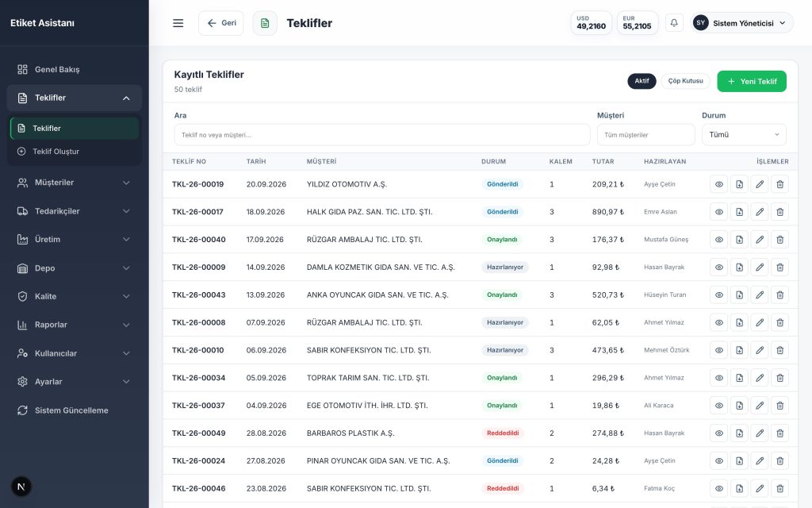The height and width of the screenshot is (508, 812).
Task: Collapse the Teklifler sidebar section
Action: pyautogui.click(x=74, y=98)
